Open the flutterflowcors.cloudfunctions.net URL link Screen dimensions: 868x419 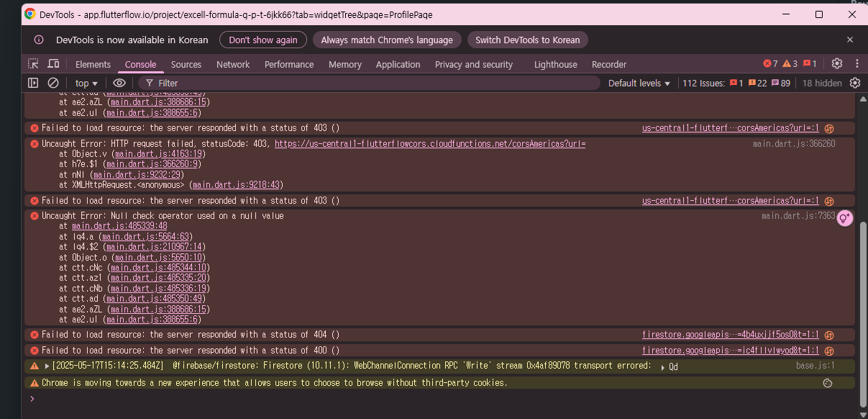pyautogui.click(x=430, y=144)
